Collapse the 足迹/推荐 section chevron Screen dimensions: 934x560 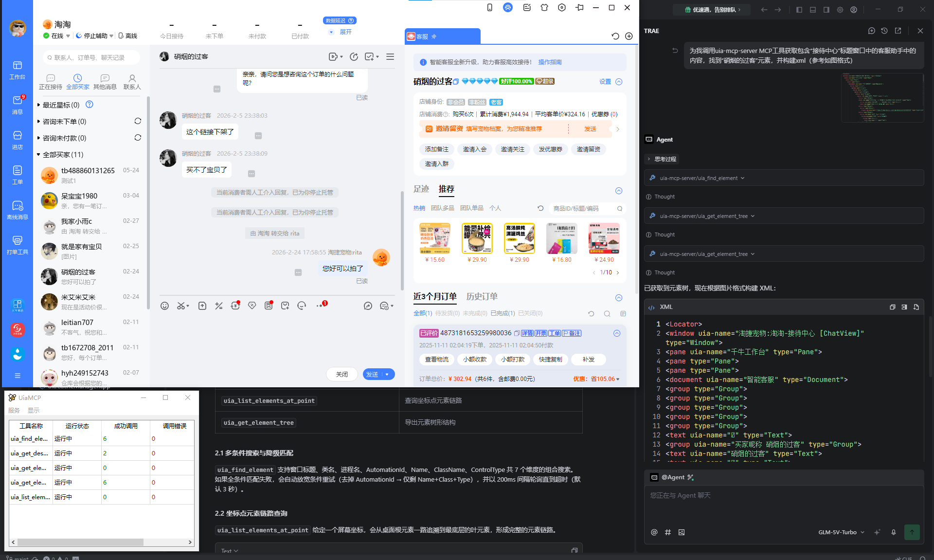619,191
